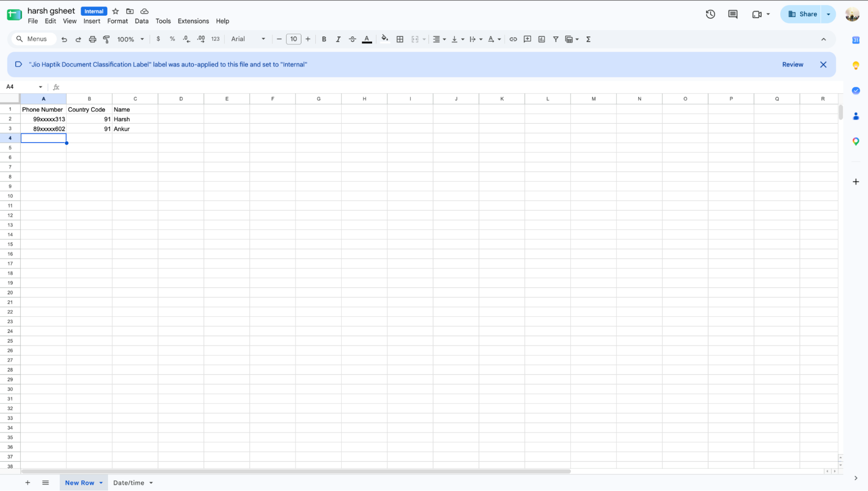Open the New Row sheet tab menu arrow
The width and height of the screenshot is (868, 491).
[101, 483]
